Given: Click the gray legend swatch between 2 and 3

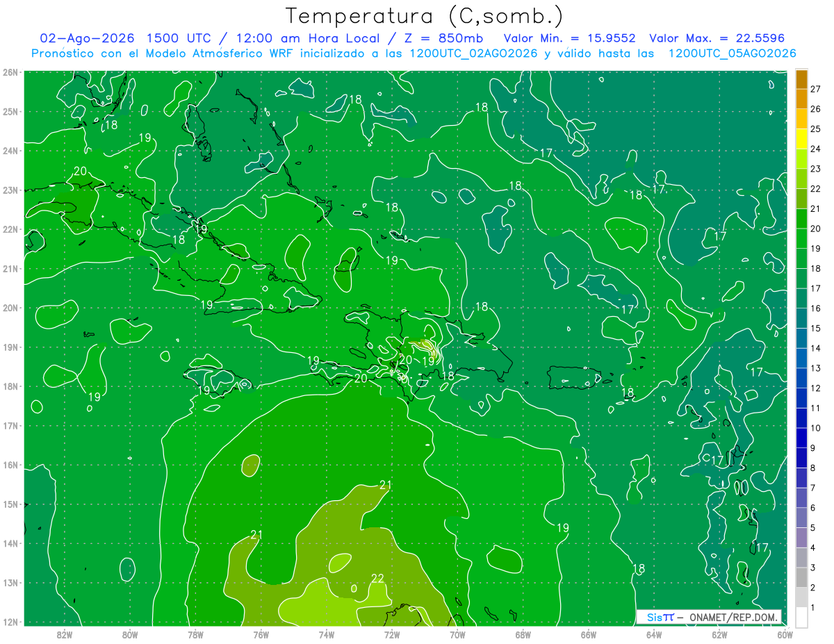Looking at the screenshot, I should click(x=801, y=577).
